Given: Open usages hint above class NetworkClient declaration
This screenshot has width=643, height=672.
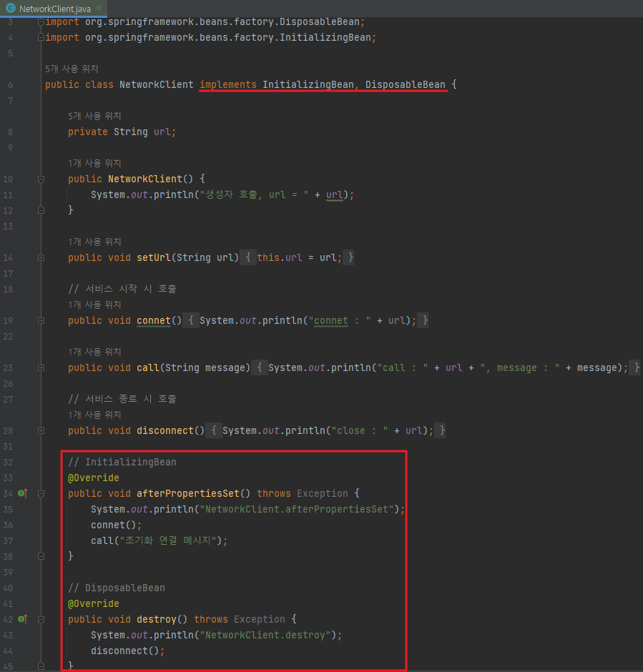Looking at the screenshot, I should pyautogui.click(x=72, y=69).
